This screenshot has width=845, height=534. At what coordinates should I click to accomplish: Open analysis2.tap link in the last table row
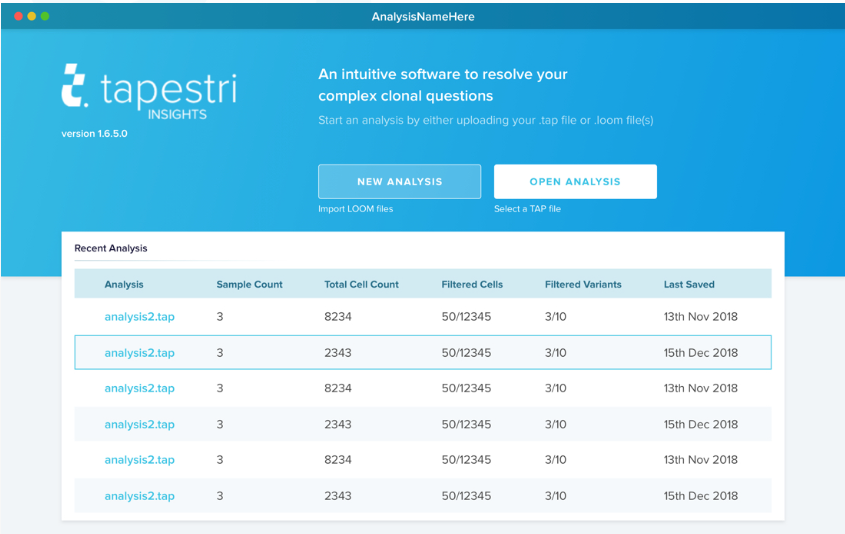coord(139,496)
